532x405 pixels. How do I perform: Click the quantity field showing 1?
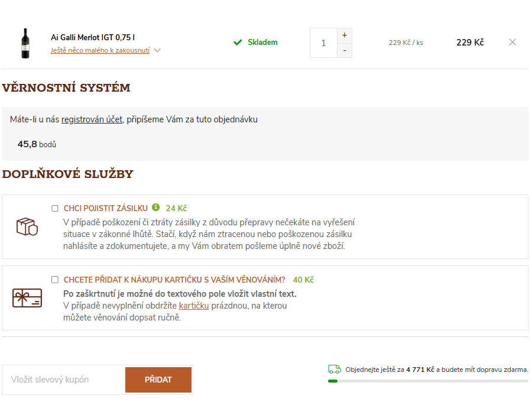[323, 43]
